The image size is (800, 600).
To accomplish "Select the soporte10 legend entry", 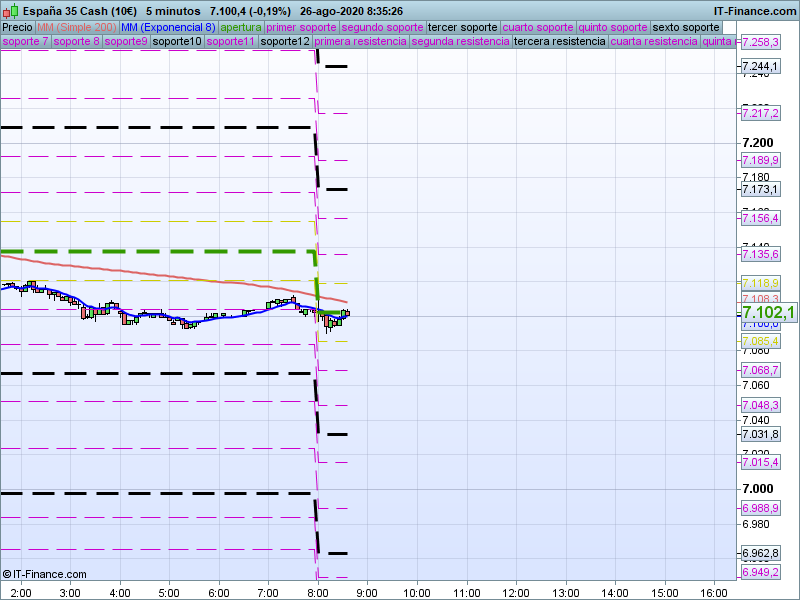I will (x=178, y=42).
